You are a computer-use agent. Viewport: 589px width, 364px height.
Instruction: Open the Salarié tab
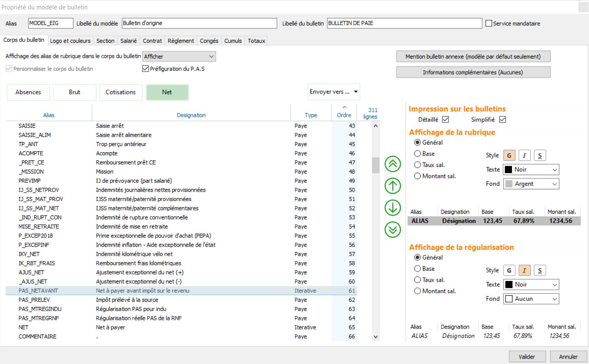click(x=128, y=41)
